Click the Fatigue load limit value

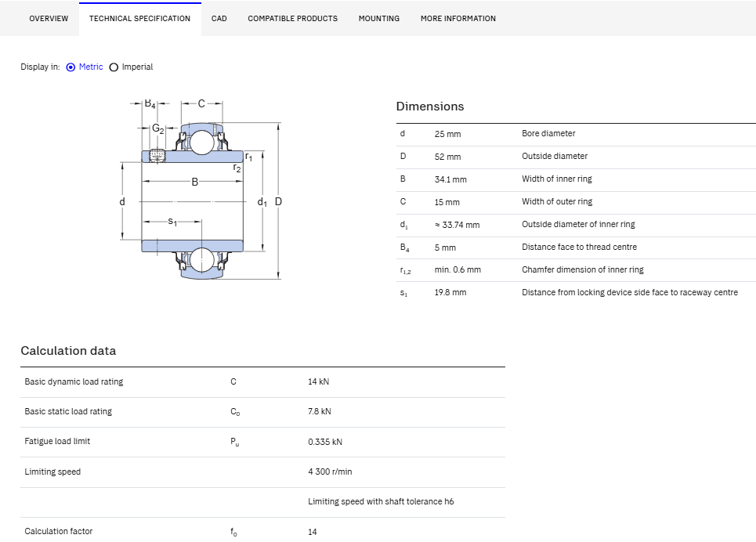point(325,442)
